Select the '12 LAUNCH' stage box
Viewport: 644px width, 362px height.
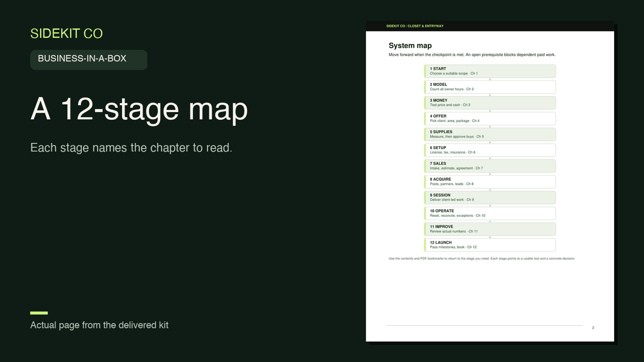coord(490,245)
